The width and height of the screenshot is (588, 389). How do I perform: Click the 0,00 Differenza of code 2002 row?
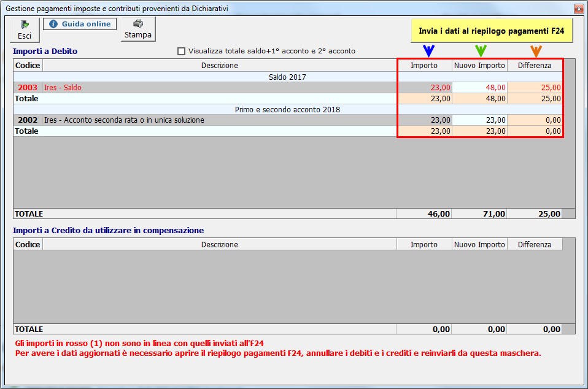click(x=535, y=120)
